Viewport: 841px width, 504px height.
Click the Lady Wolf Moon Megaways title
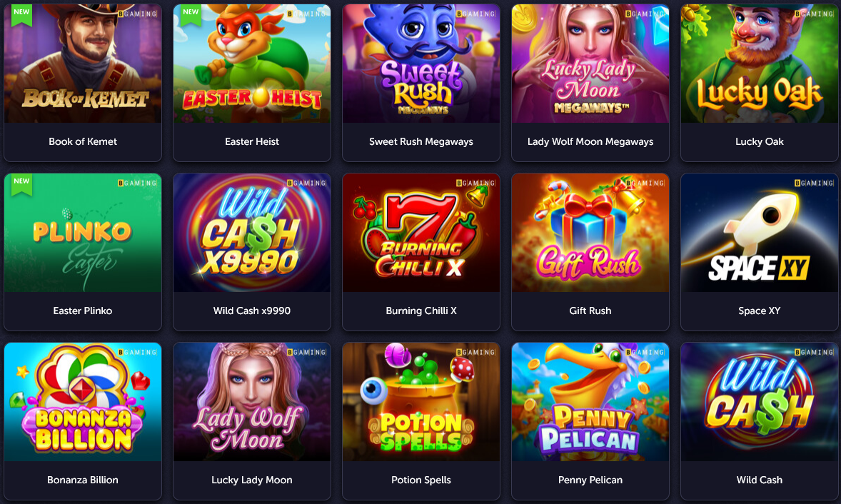tap(590, 141)
